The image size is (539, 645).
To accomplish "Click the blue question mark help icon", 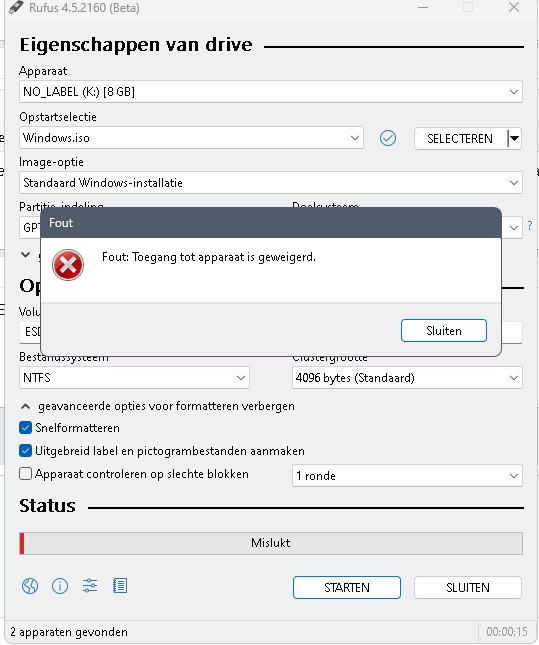I will (530, 225).
